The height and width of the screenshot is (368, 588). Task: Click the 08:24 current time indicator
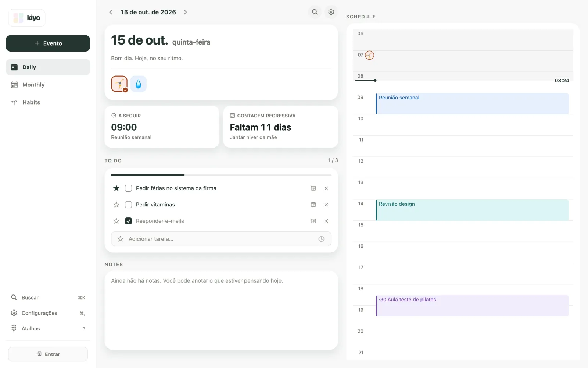pyautogui.click(x=562, y=80)
